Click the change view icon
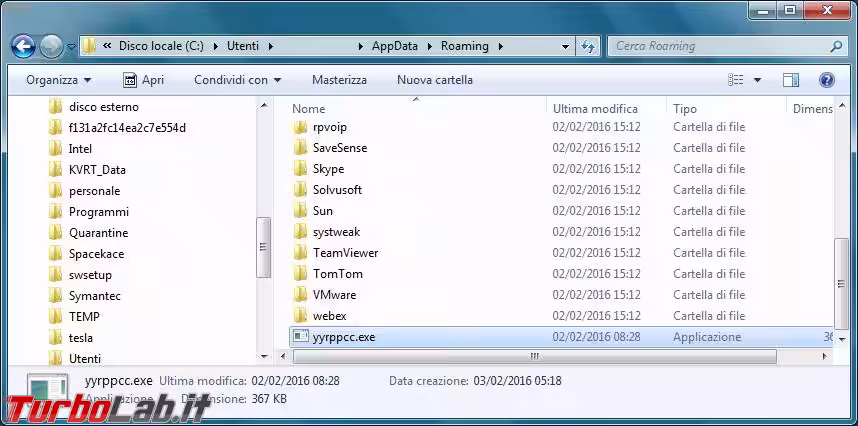 click(736, 80)
